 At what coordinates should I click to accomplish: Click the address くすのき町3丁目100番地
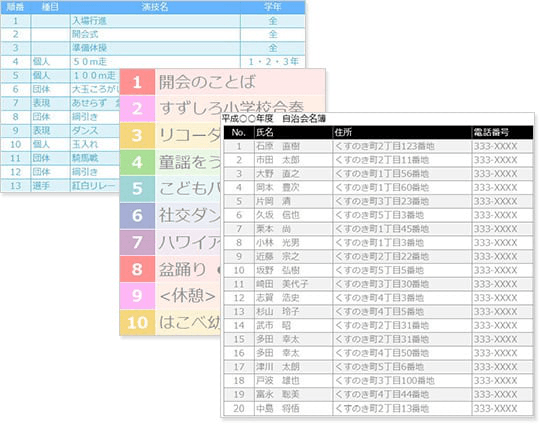tap(385, 381)
